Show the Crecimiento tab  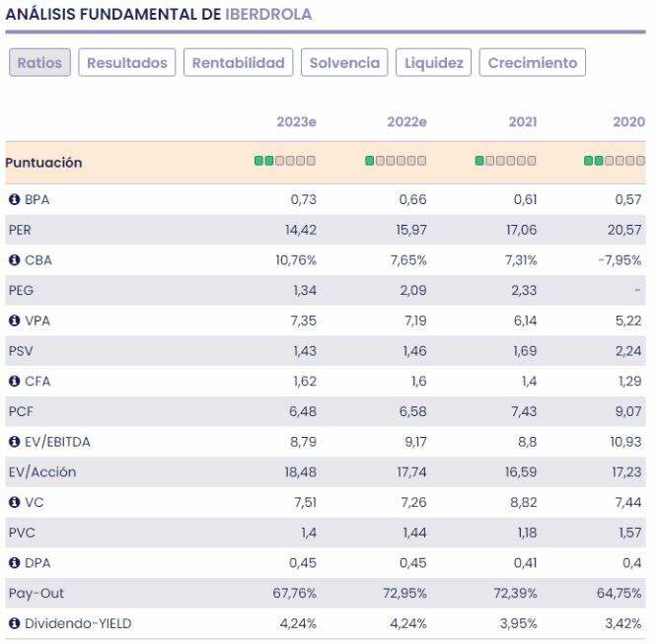pyautogui.click(x=533, y=63)
